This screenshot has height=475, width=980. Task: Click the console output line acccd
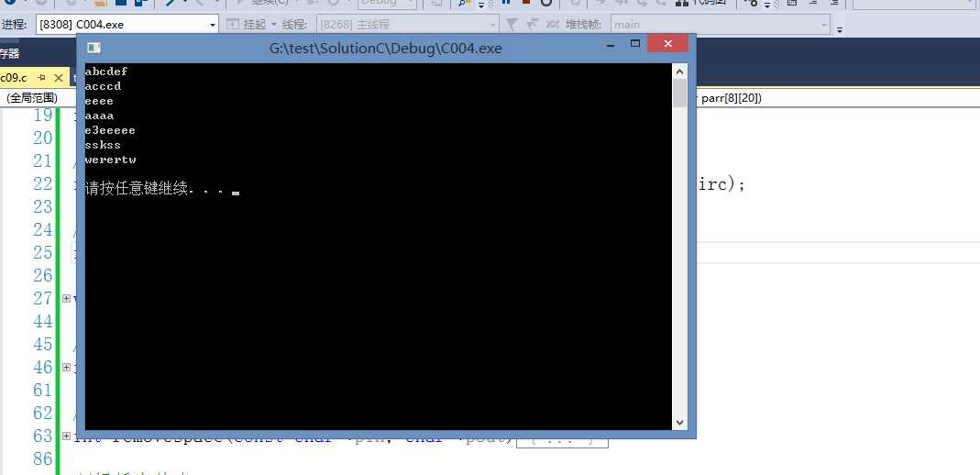coord(103,86)
